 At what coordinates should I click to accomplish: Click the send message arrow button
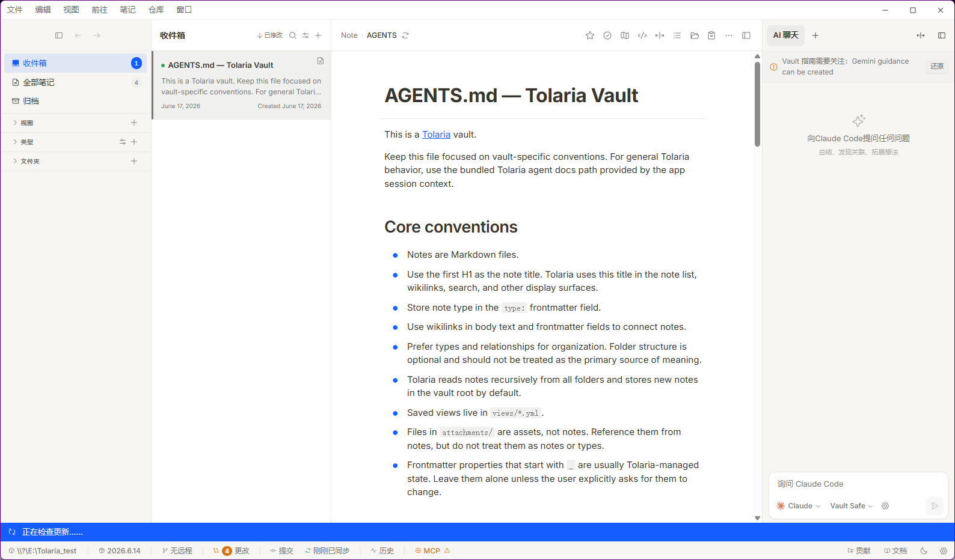tap(935, 506)
